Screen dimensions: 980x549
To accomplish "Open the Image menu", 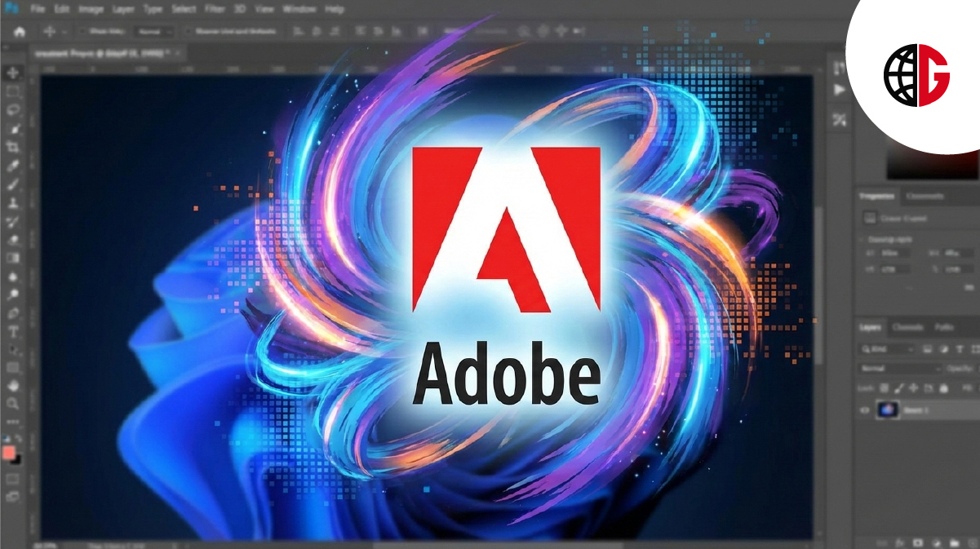I will click(x=90, y=10).
